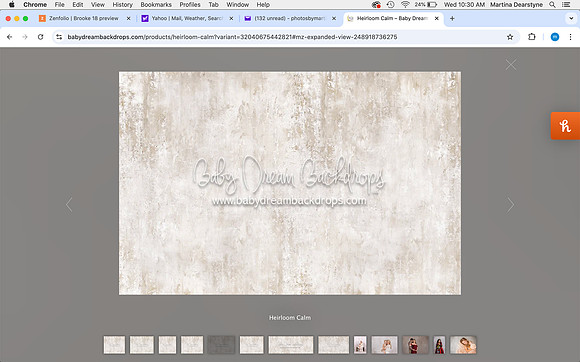Select the last thumbnail of reclining girl
Viewport: 580px width, 362px height.
(463, 345)
